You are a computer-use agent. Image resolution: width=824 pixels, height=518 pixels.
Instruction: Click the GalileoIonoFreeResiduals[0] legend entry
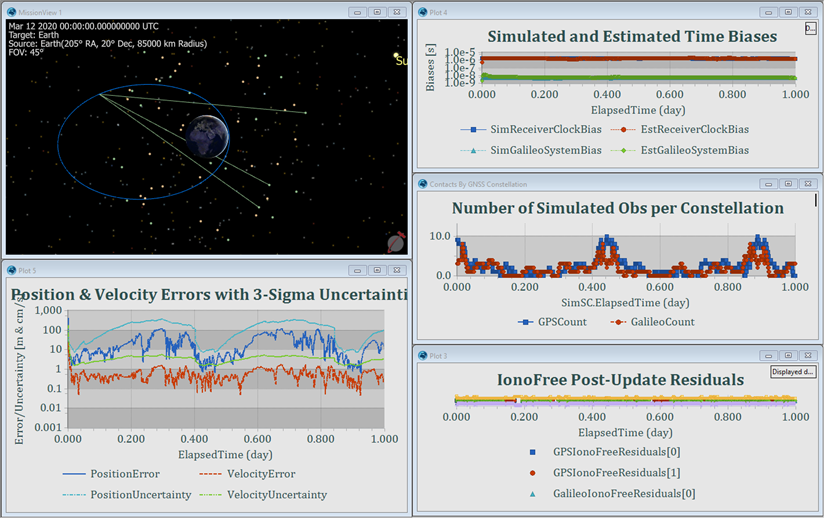(612, 494)
